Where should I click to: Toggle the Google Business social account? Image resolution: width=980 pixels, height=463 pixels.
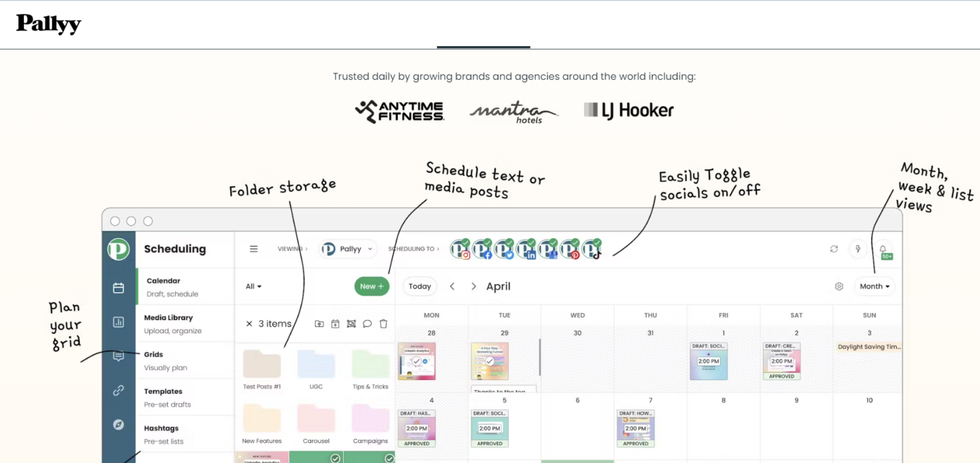pyautogui.click(x=548, y=249)
